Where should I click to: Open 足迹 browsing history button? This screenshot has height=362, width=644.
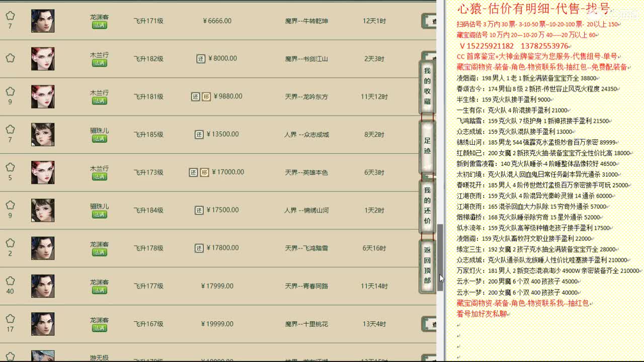[x=427, y=146]
